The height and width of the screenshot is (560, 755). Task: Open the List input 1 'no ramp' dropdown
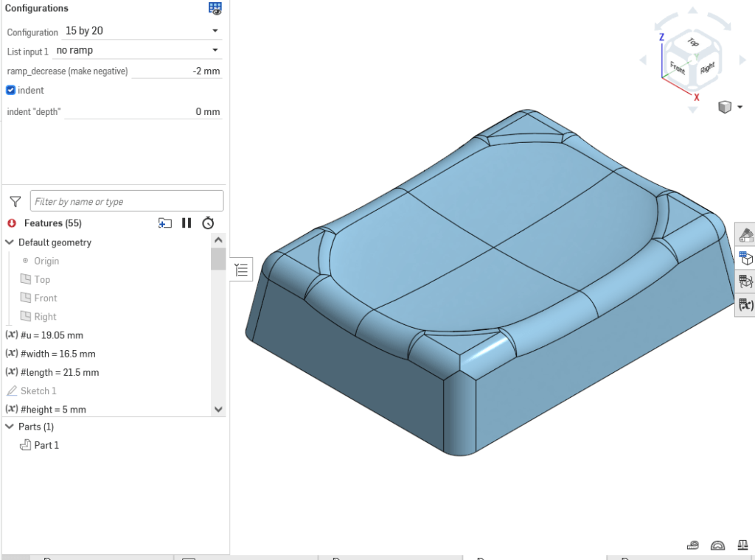(138, 50)
